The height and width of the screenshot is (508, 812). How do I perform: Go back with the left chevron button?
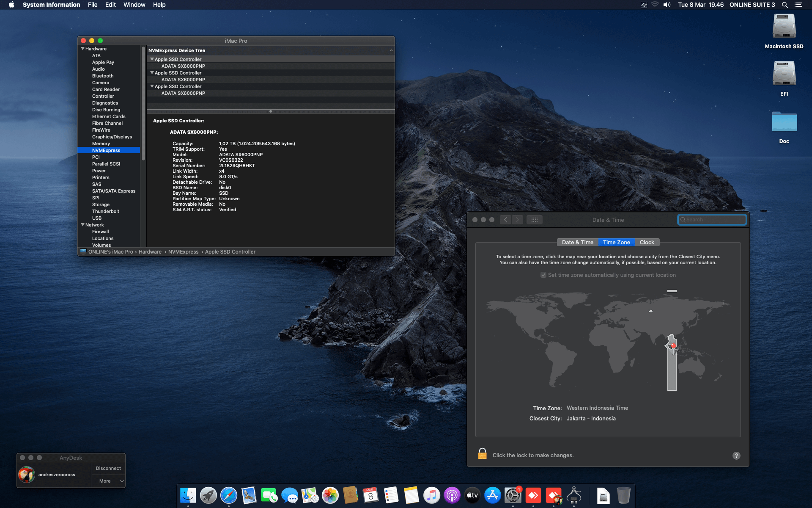point(505,220)
